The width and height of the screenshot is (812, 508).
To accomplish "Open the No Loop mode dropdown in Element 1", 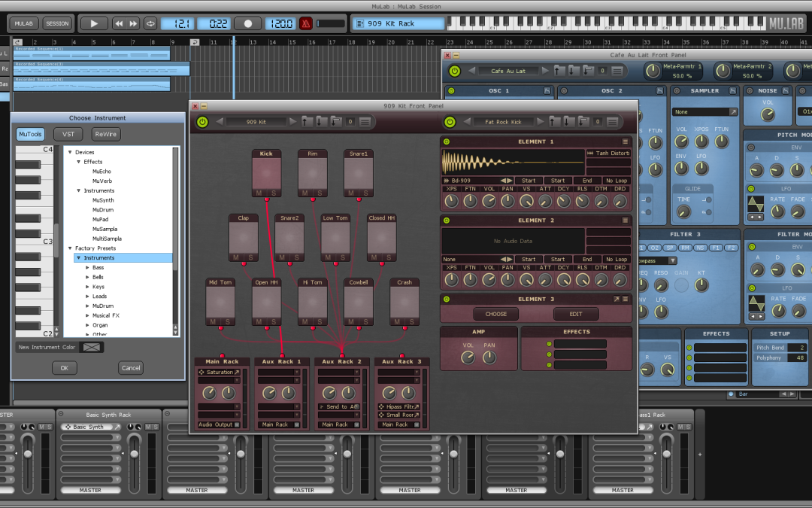I will [x=617, y=181].
